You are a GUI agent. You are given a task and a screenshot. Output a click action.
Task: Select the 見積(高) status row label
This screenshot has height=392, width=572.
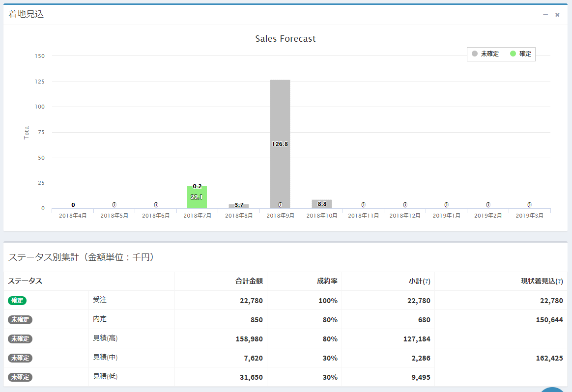[x=105, y=338]
